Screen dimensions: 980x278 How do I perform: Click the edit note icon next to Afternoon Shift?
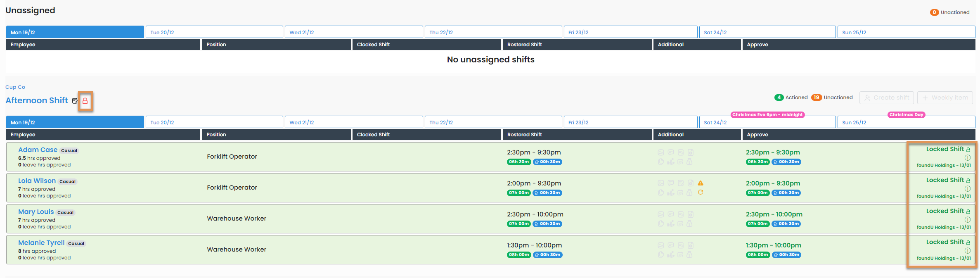click(75, 101)
